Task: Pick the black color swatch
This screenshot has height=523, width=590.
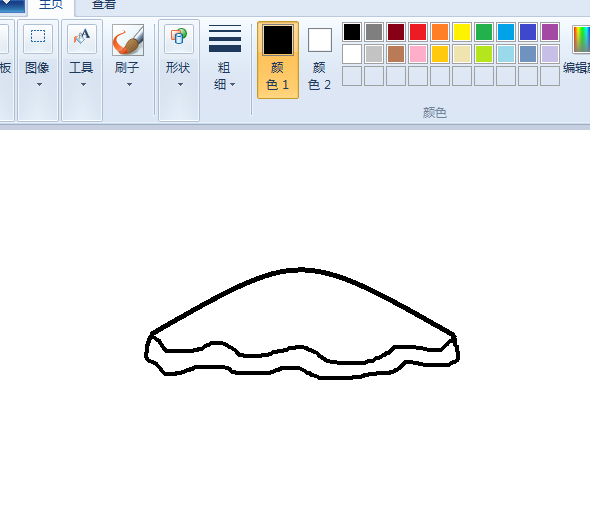Action: click(352, 32)
